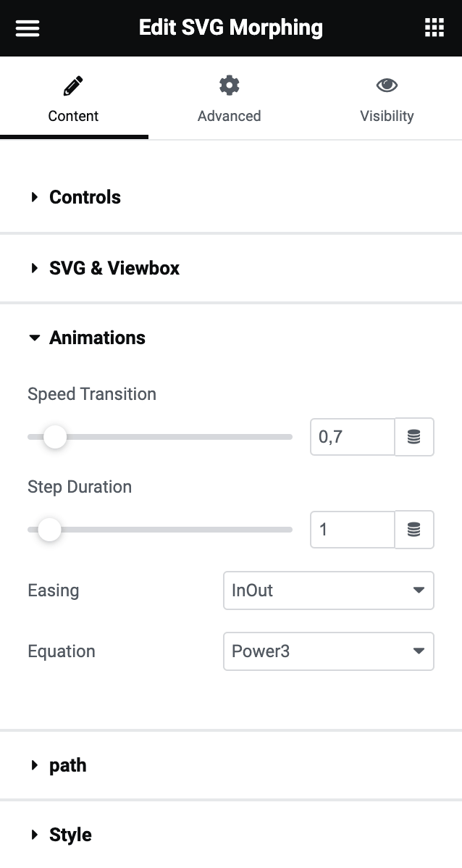This screenshot has width=462, height=868.
Task: Switch to the Visibility tab
Action: pos(387,116)
